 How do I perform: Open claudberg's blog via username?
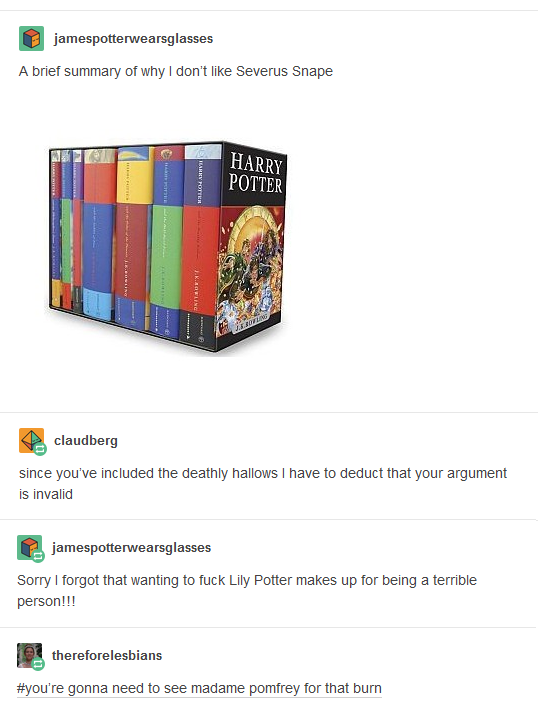click(x=86, y=440)
